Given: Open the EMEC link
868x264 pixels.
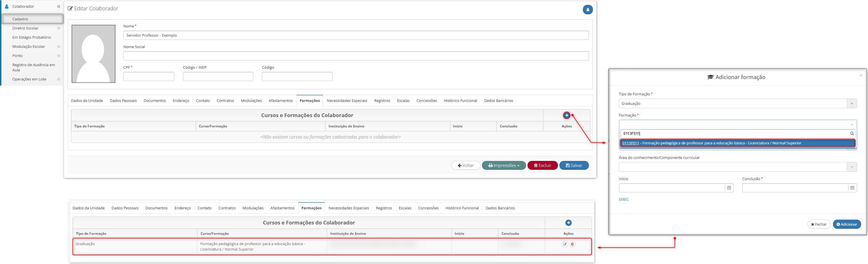Looking at the screenshot, I should tap(623, 199).
